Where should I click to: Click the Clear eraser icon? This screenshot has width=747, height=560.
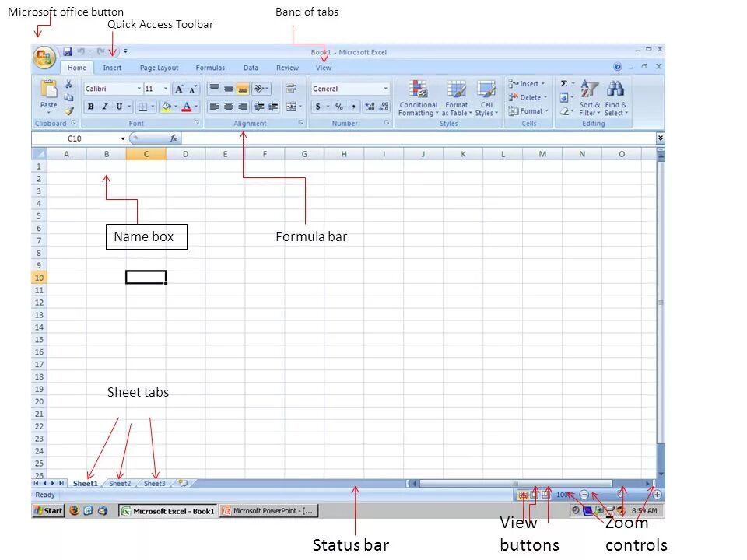564,111
